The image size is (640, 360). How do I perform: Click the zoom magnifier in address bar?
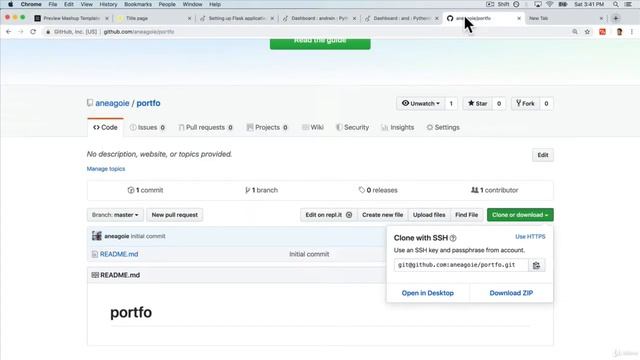575,32
